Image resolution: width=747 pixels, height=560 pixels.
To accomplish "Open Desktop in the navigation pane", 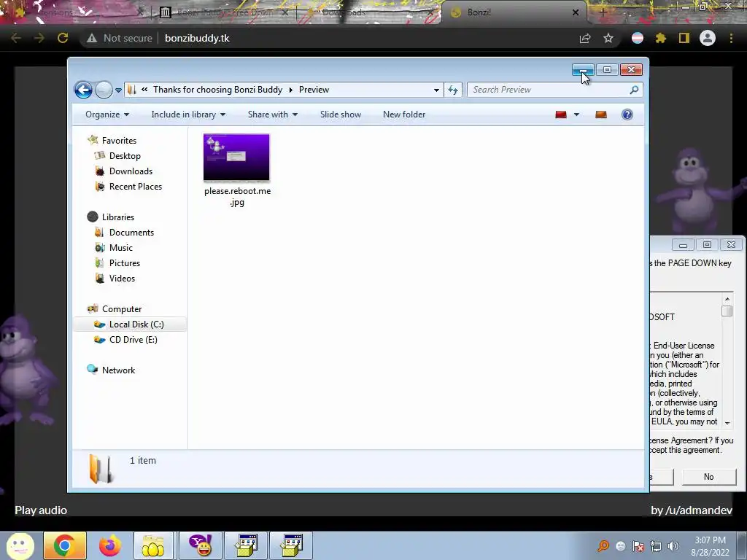I will [125, 156].
